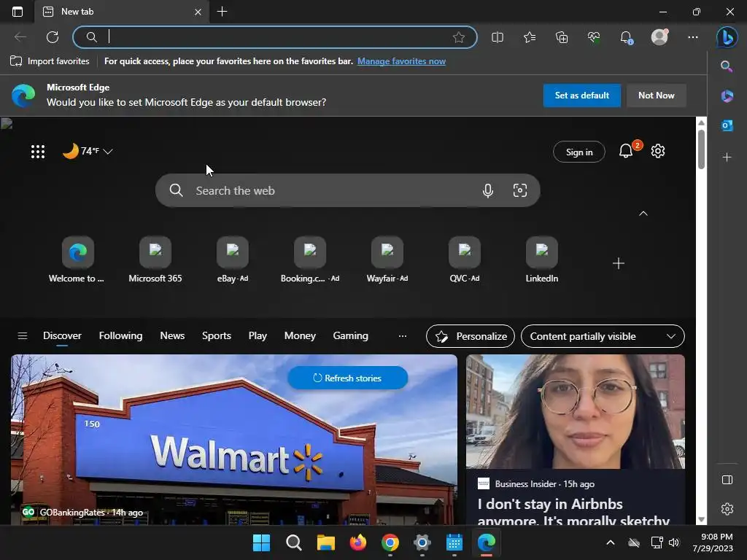Click Set as default button

click(581, 96)
